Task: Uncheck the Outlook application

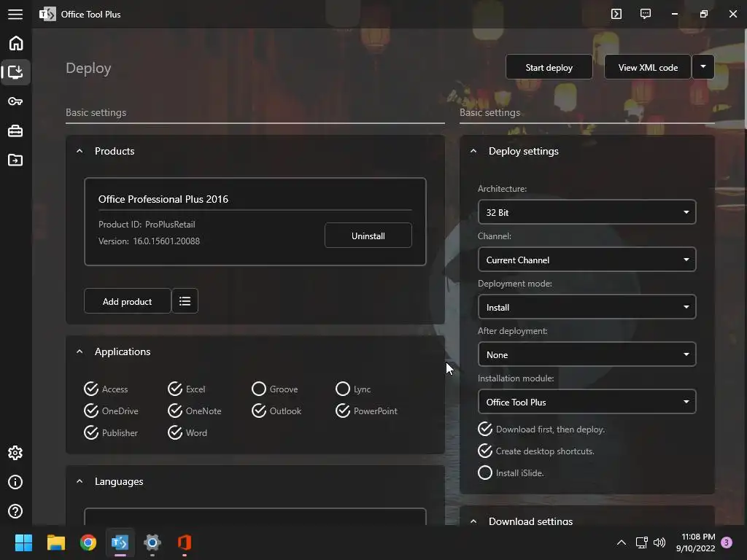Action: (276, 411)
